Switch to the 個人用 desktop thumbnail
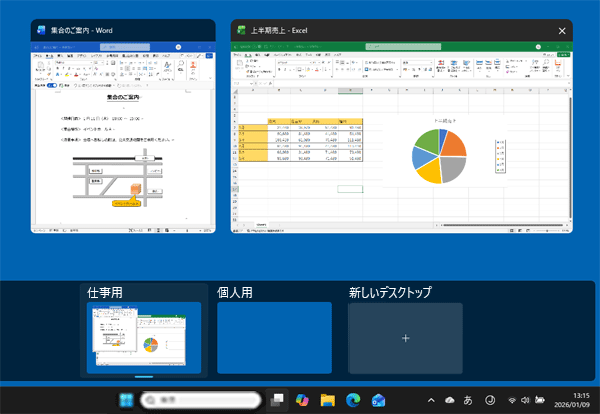 (x=274, y=337)
